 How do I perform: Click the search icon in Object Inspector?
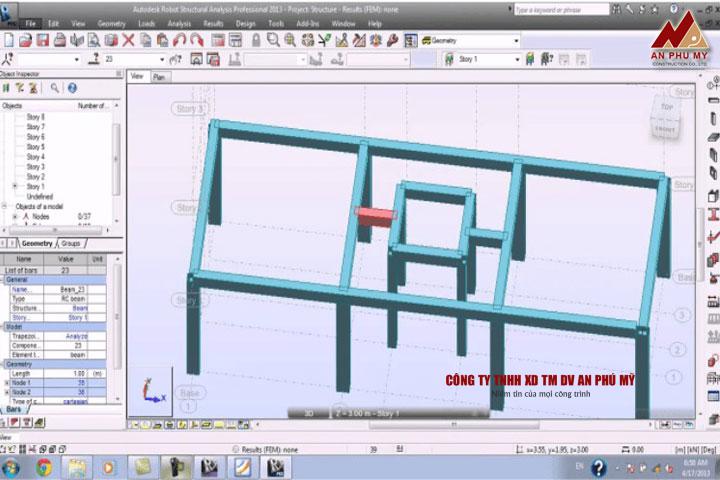pyautogui.click(x=55, y=88)
